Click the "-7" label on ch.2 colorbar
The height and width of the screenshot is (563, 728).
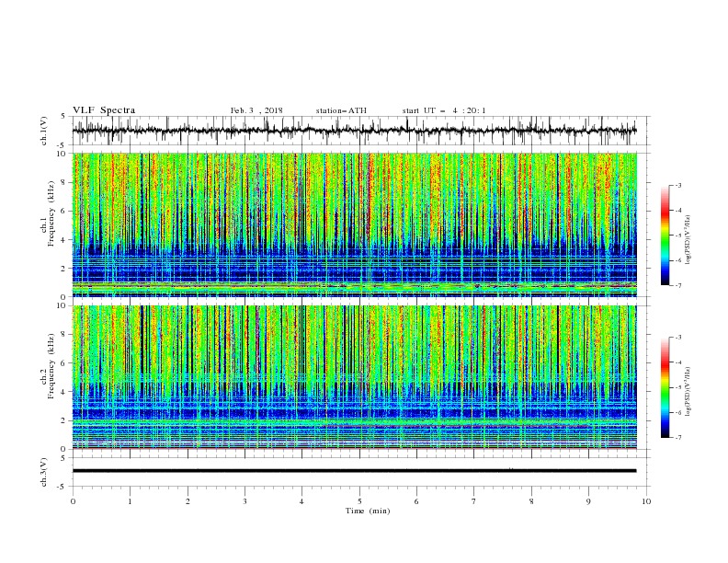coord(677,438)
